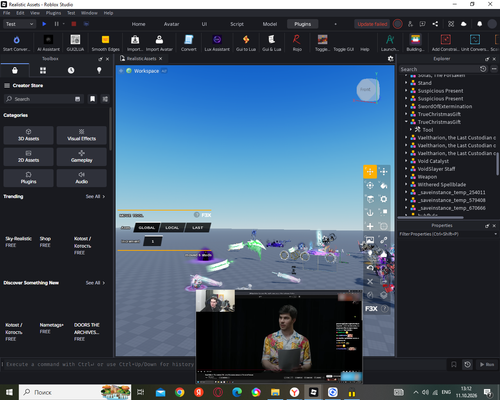
Task: Open the Rojo plugin
Action: [297, 43]
